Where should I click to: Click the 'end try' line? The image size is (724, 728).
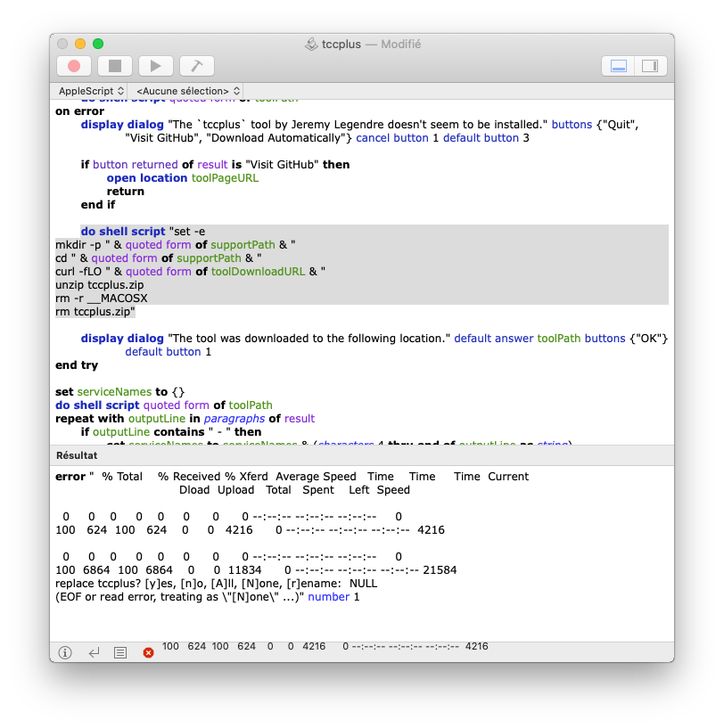77,365
